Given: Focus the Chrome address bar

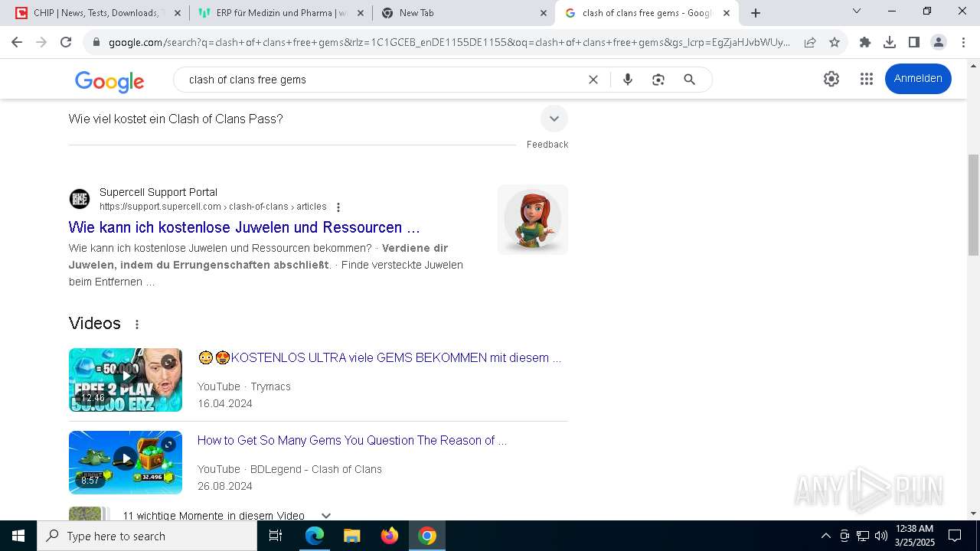Looking at the screenshot, I should (x=448, y=42).
